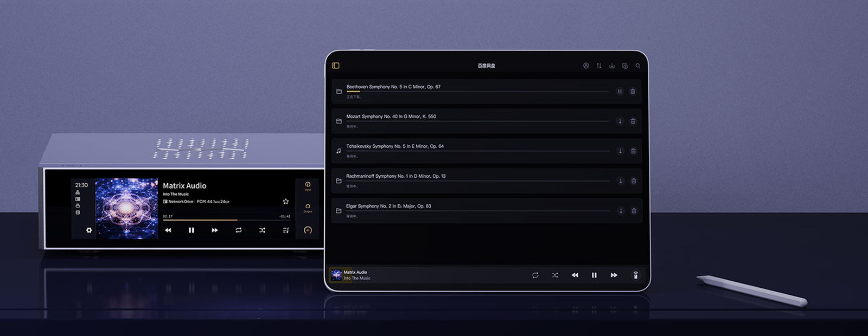Open the remote control icon on tablet
This screenshot has width=868, height=336.
pos(635,275)
